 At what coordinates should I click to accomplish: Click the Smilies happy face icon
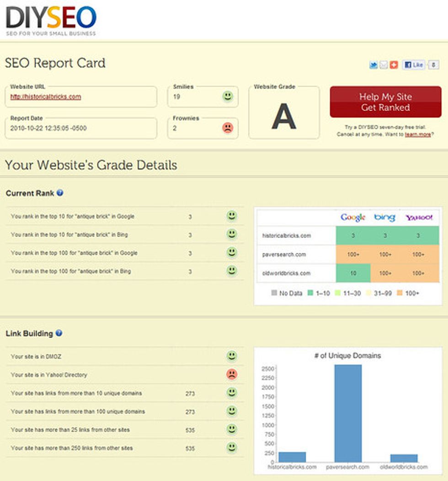tap(227, 96)
